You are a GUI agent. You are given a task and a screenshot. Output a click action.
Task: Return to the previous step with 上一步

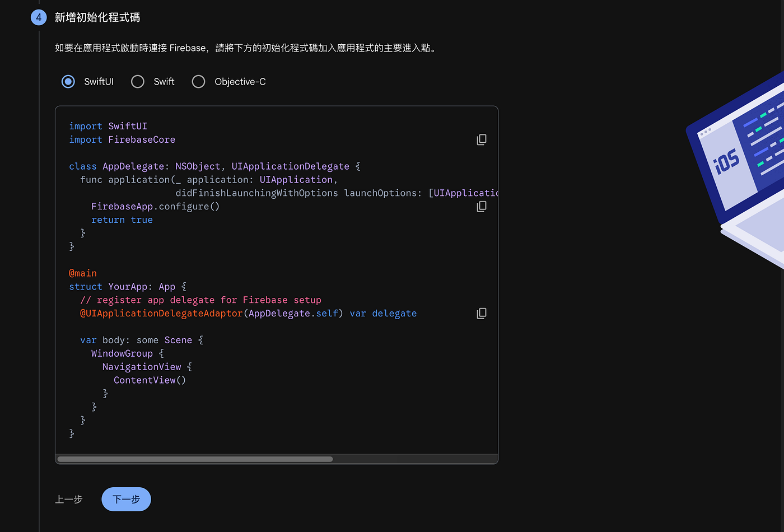click(69, 499)
